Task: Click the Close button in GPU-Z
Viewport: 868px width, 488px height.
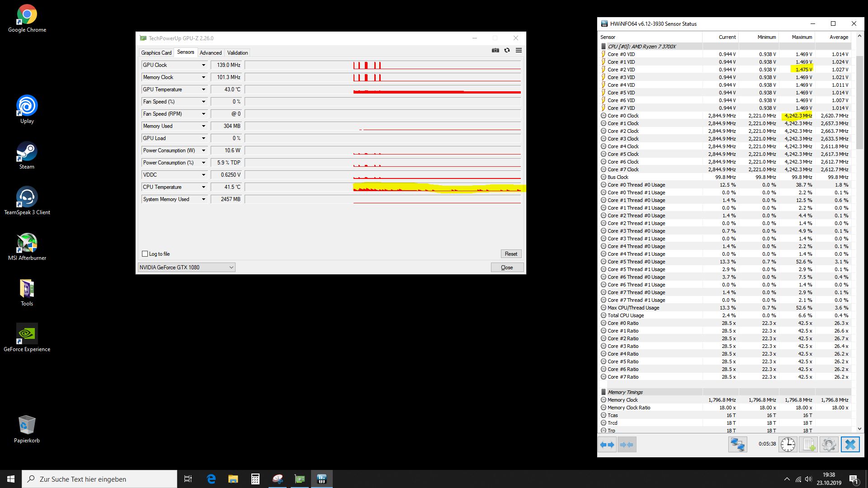Action: coord(507,267)
